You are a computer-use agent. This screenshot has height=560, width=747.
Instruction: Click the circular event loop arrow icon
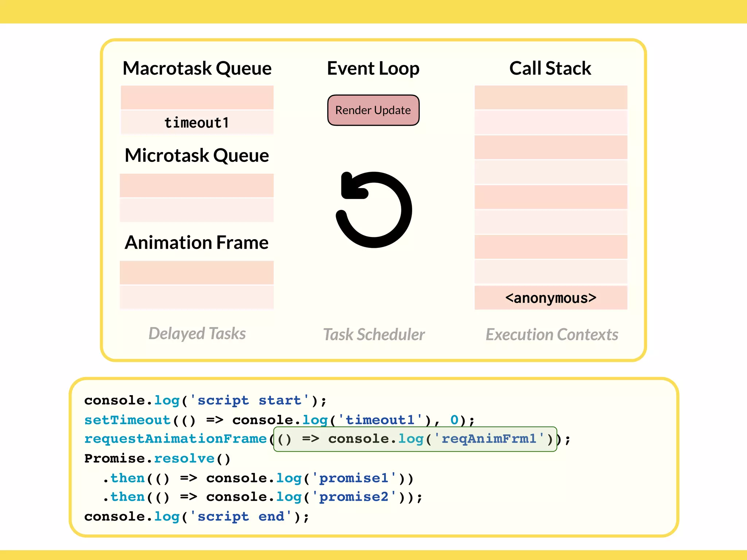pos(374,210)
